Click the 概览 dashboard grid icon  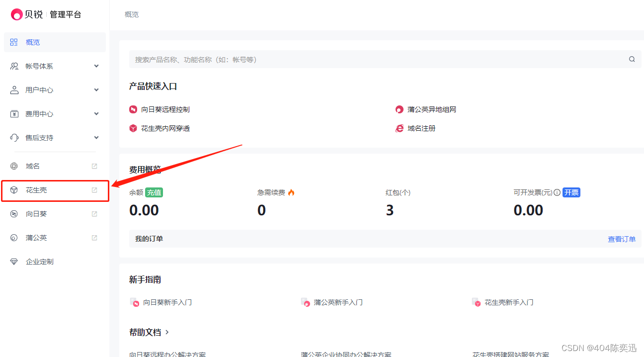coord(14,42)
